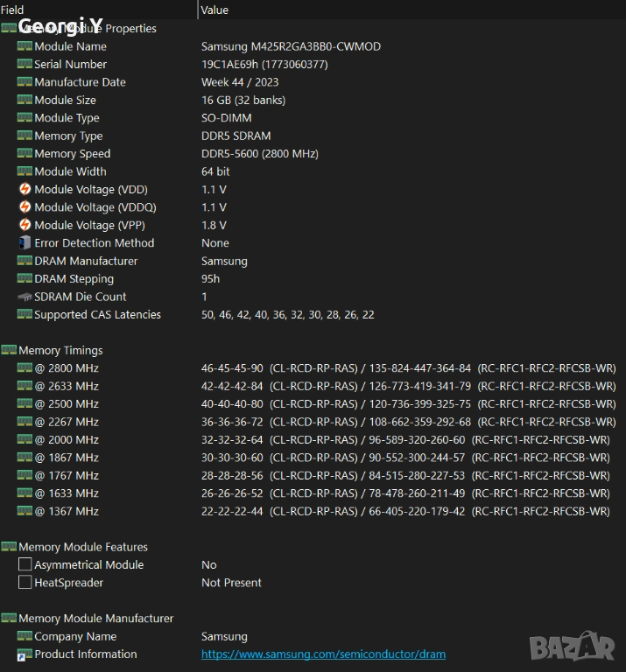Click the Field column header
626x672 pixels.
click(12, 10)
